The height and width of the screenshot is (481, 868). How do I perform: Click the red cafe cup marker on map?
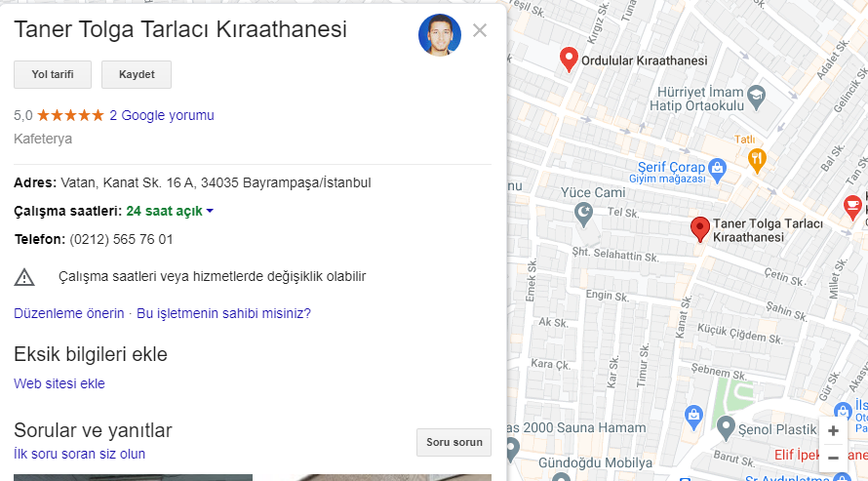pyautogui.click(x=852, y=207)
